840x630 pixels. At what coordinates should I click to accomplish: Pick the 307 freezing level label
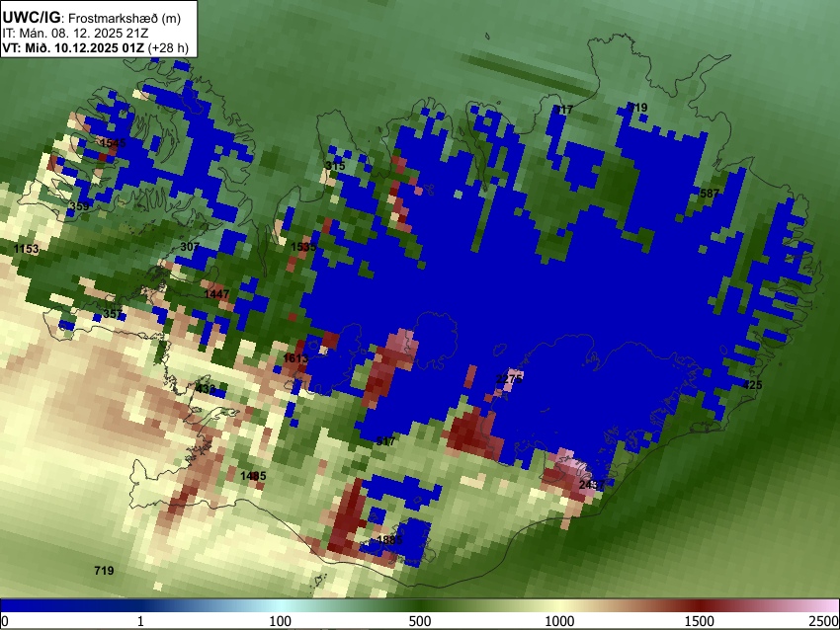tap(190, 247)
